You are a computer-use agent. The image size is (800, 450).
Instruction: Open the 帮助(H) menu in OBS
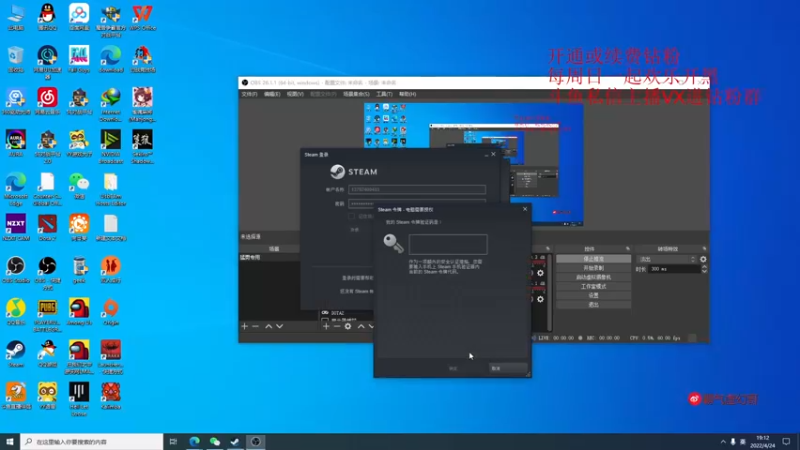[408, 94]
